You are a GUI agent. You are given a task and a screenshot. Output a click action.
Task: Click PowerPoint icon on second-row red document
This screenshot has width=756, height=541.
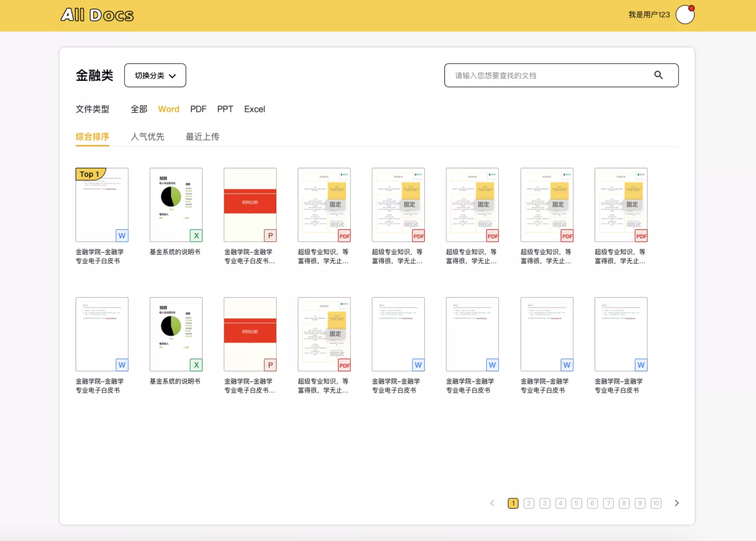270,365
